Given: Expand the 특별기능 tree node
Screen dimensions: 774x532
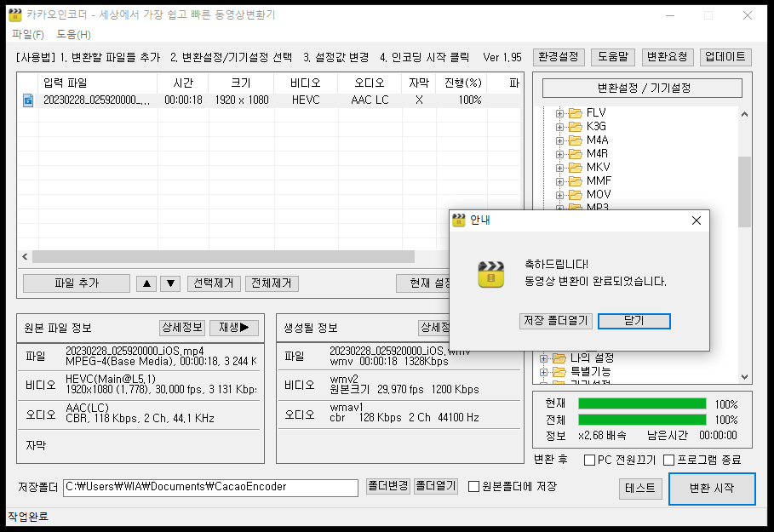Looking at the screenshot, I should pyautogui.click(x=543, y=372).
